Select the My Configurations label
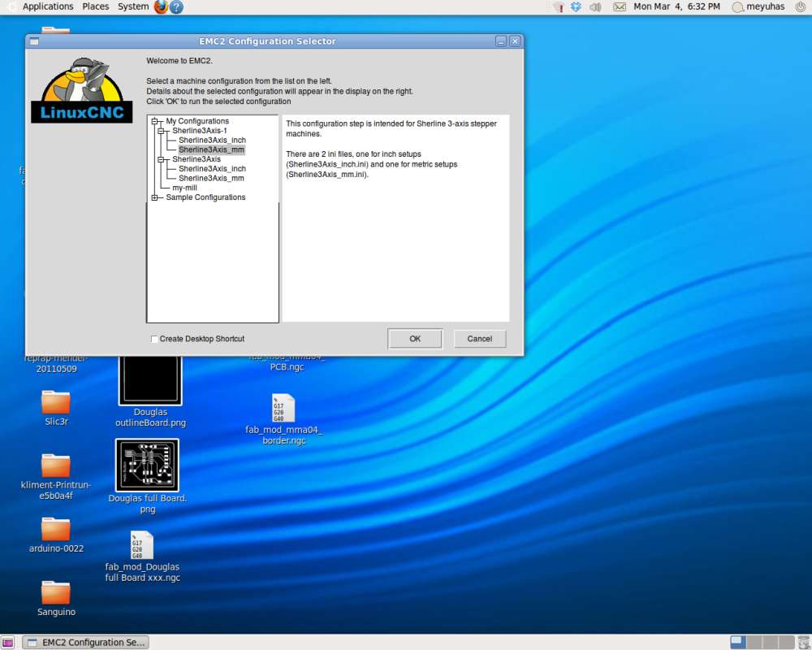This screenshot has height=650, width=812. pos(197,121)
